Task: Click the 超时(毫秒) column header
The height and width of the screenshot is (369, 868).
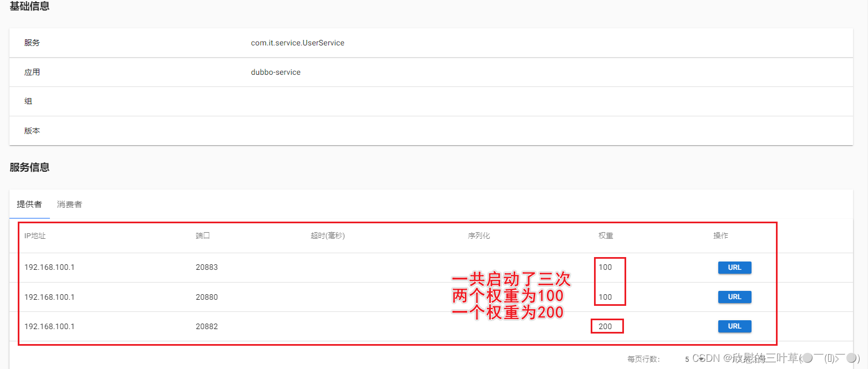Action: pyautogui.click(x=328, y=235)
